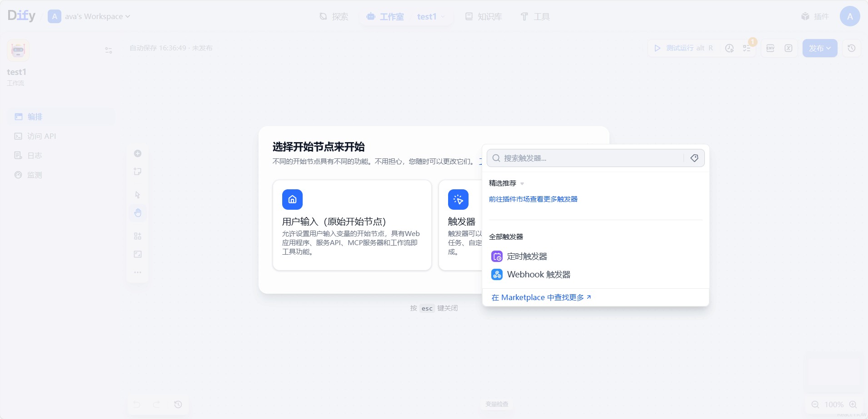The image size is (868, 419).
Task: Click the tag filter icon in the search box
Action: [x=694, y=158]
